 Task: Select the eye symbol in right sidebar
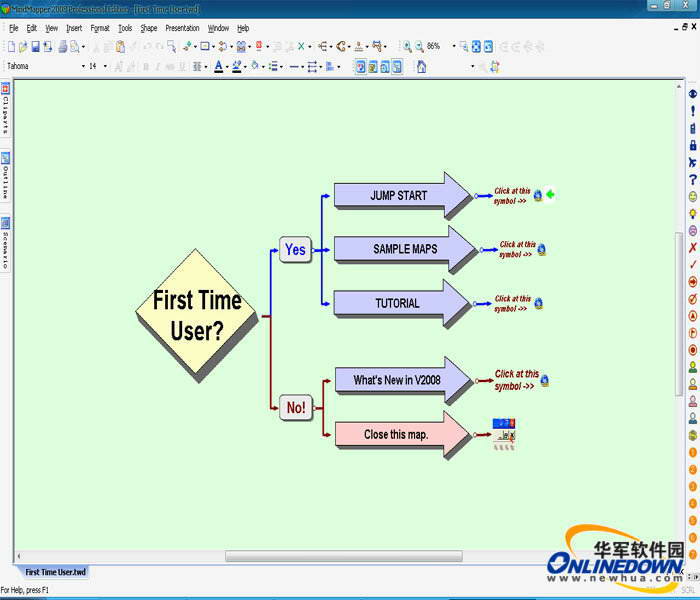pos(692,93)
